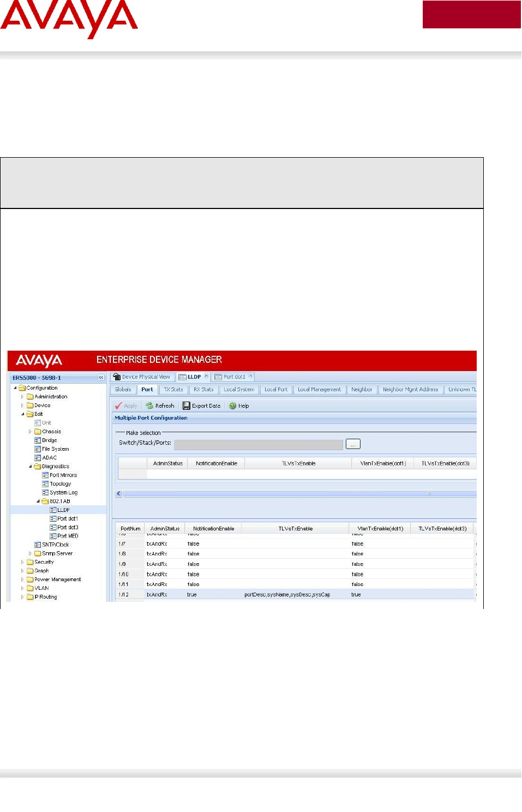Click the SNTP/Clock page icon
The height and width of the screenshot is (812, 522).
click(38, 545)
